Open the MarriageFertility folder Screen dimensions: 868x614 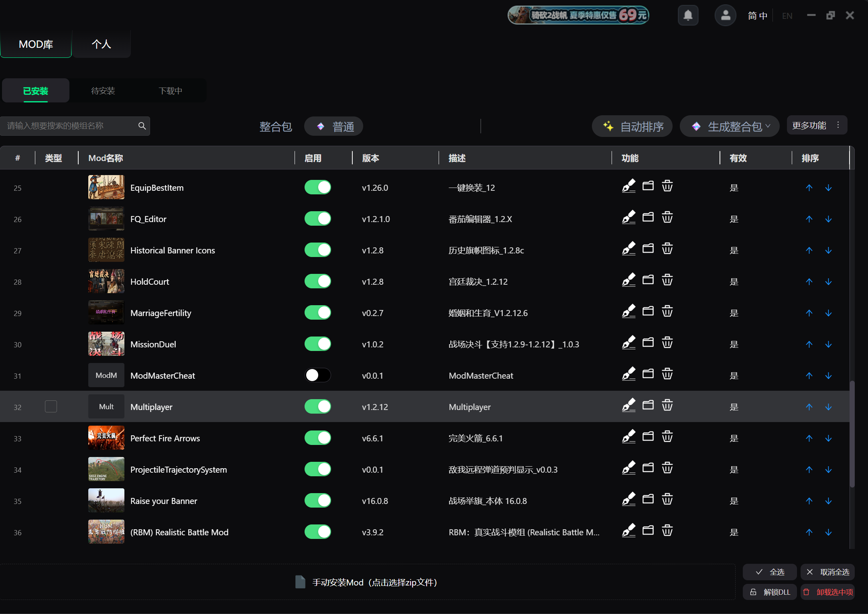[648, 311]
